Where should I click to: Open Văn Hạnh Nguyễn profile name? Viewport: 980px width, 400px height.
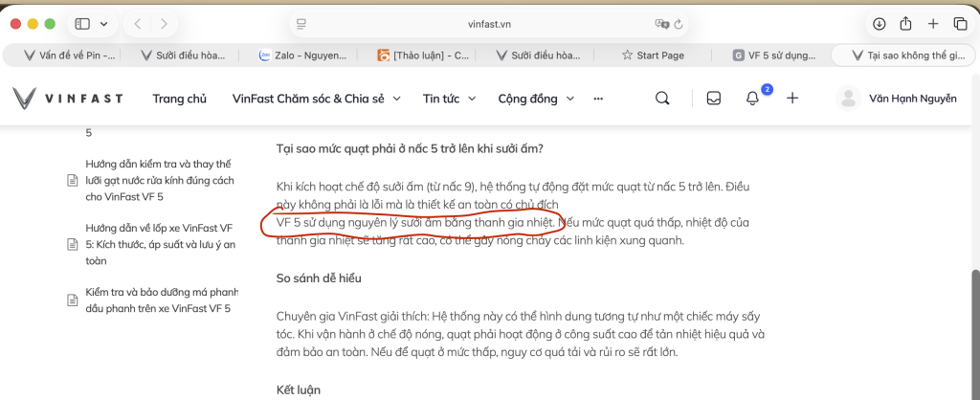912,99
